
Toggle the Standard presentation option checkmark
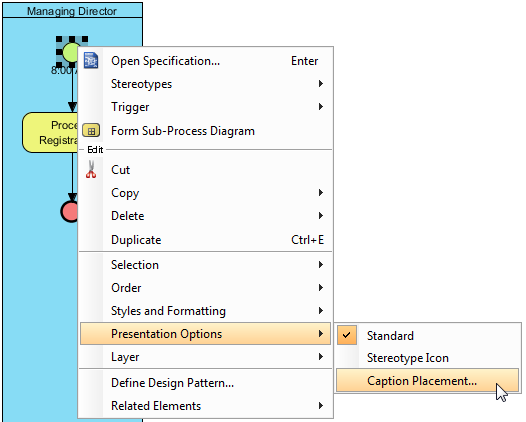(x=347, y=335)
